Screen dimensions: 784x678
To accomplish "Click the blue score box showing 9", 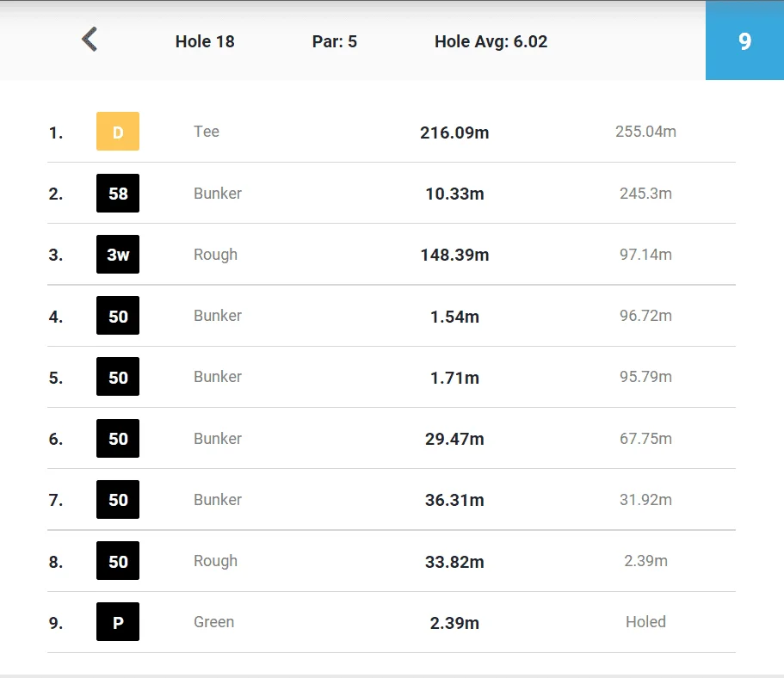I will coord(744,40).
